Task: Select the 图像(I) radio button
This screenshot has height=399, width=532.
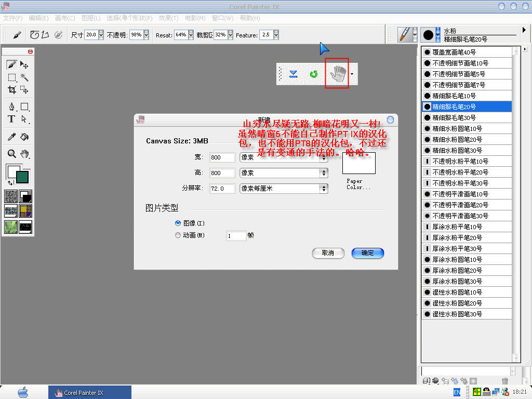Action: 178,223
